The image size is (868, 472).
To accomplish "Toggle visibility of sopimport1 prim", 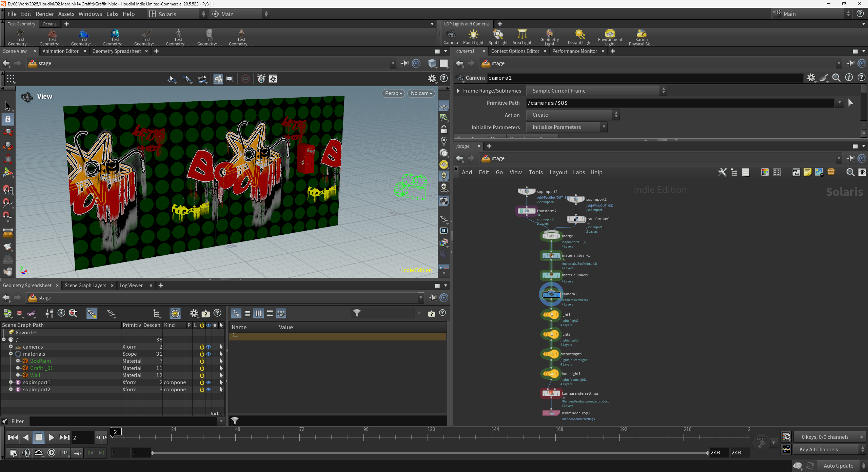I will [x=209, y=382].
